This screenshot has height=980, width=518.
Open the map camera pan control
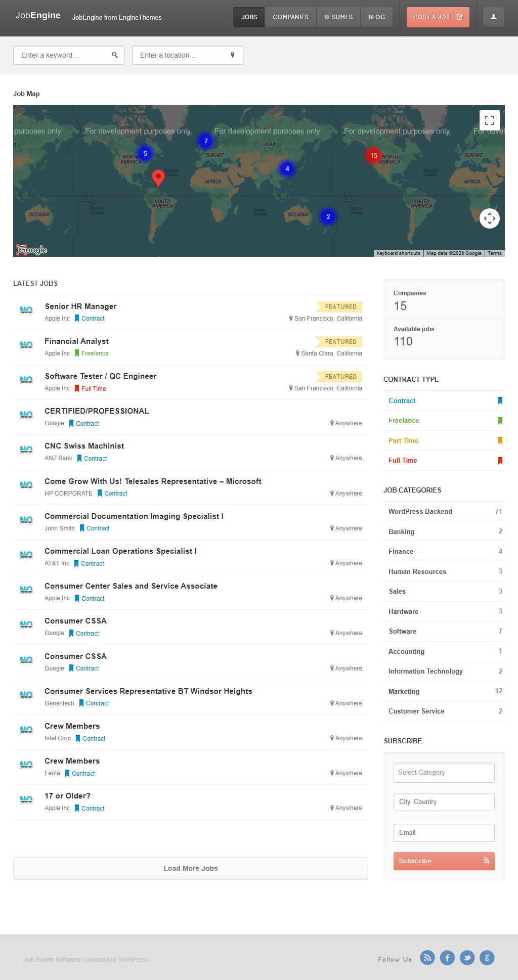[489, 218]
